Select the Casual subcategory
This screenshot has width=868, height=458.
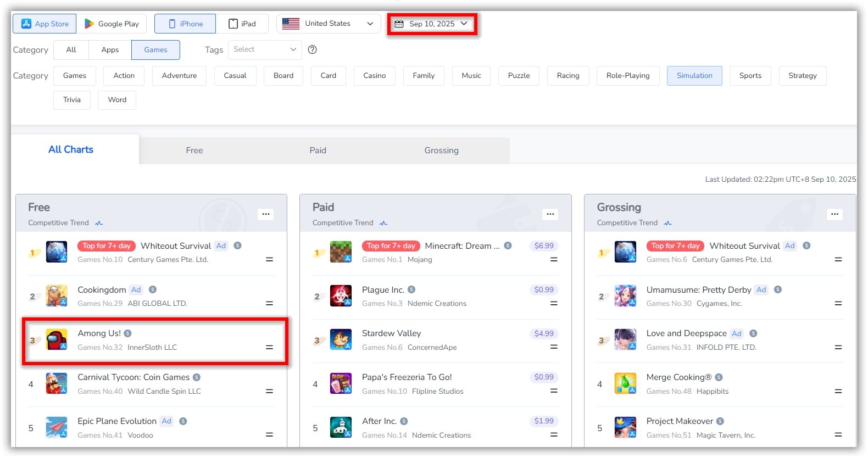click(x=235, y=76)
